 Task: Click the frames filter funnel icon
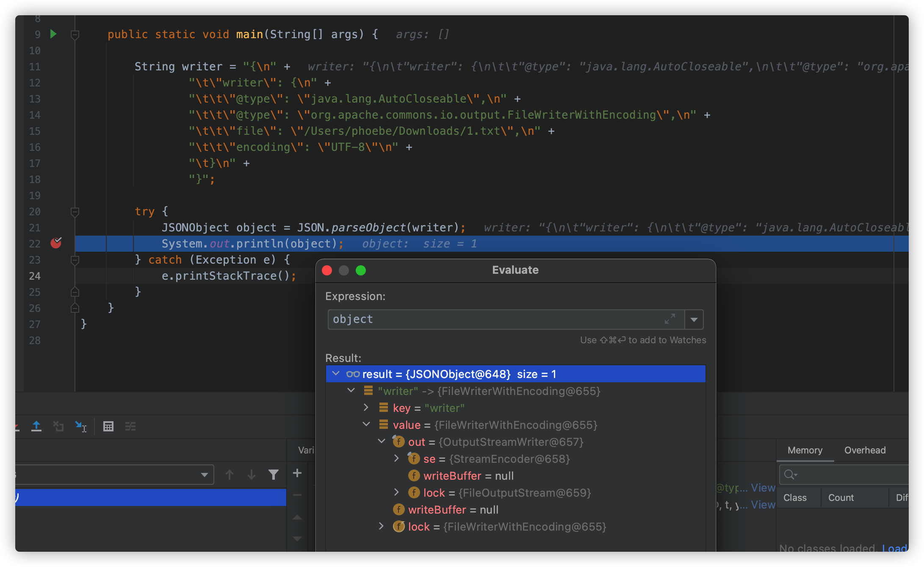(274, 475)
